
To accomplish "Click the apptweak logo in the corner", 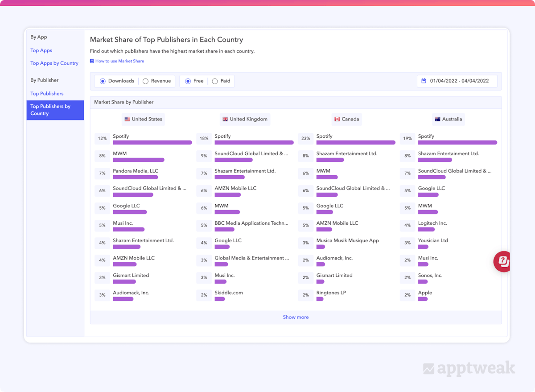I will coord(468,368).
